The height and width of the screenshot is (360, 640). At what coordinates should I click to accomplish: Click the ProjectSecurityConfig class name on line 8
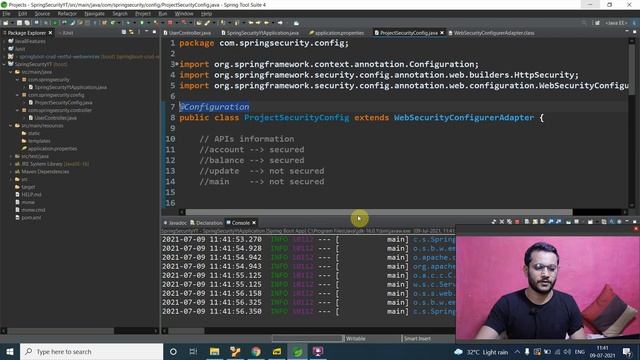[x=296, y=118]
